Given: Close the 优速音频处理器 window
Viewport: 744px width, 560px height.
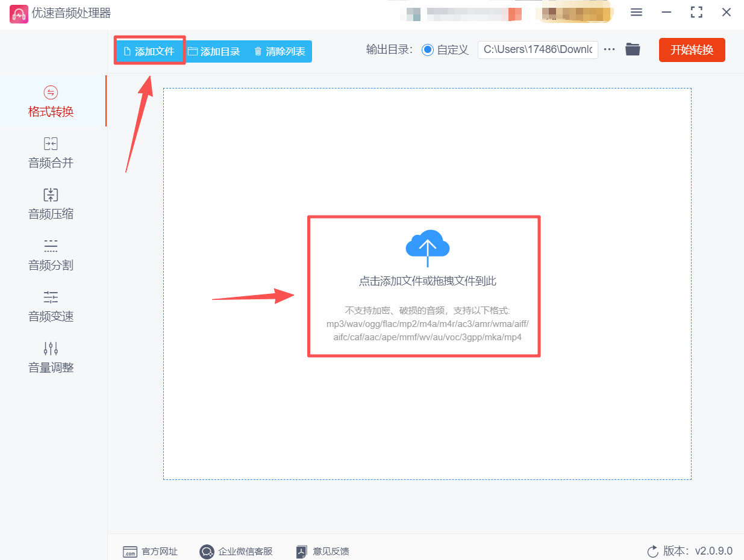Looking at the screenshot, I should (x=727, y=13).
